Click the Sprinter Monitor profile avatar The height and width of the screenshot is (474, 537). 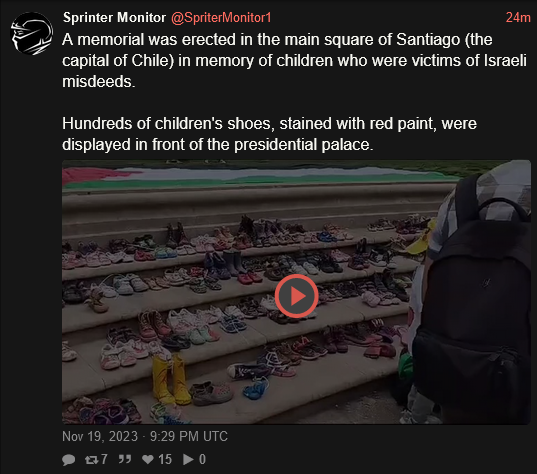(x=32, y=34)
